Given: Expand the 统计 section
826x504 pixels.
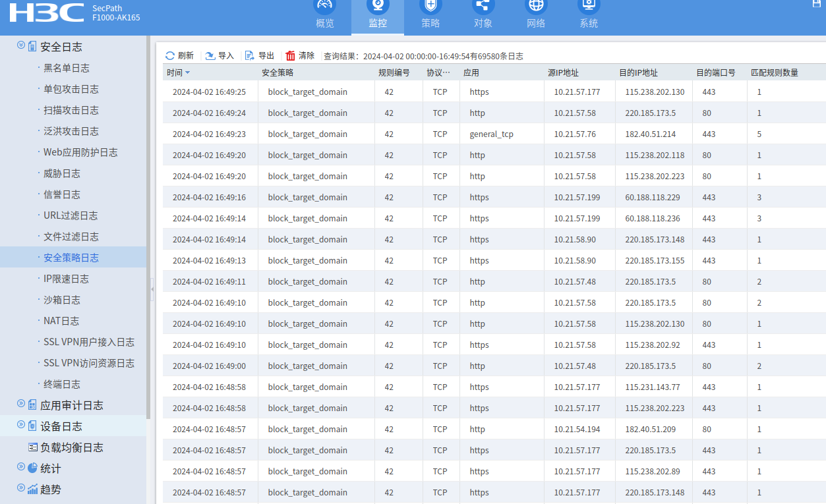Looking at the screenshot, I should (21, 467).
